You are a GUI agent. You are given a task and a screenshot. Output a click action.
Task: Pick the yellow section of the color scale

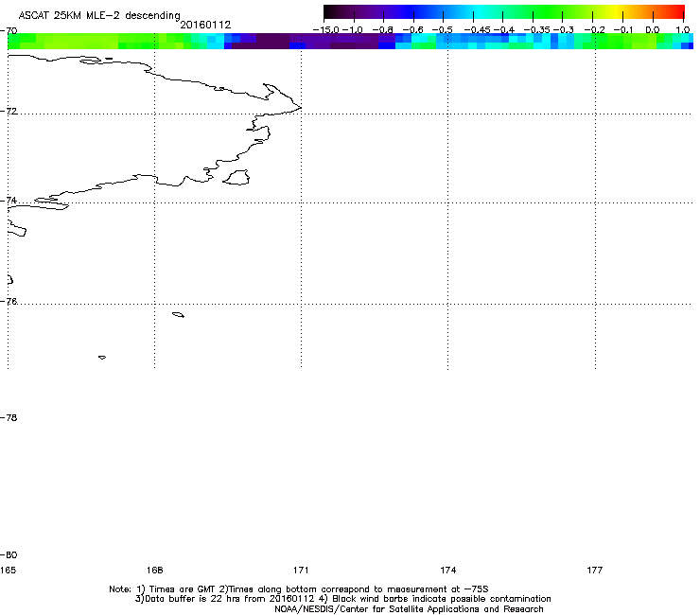(x=619, y=11)
